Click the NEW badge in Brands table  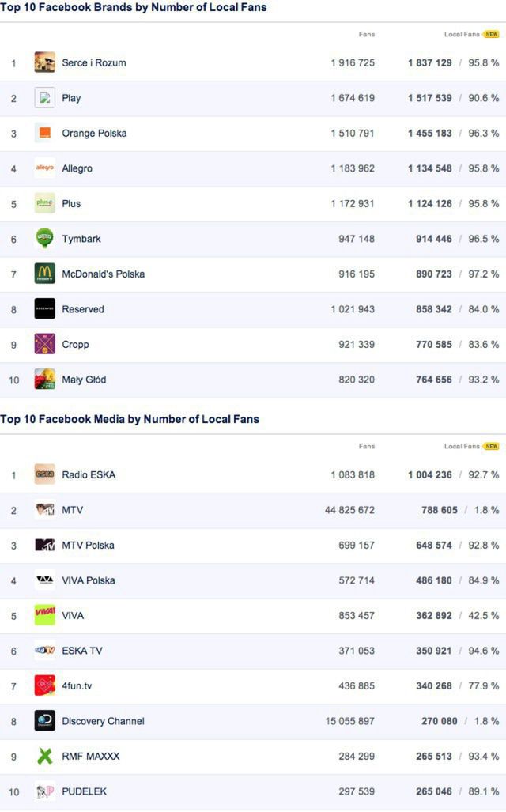pos(492,35)
